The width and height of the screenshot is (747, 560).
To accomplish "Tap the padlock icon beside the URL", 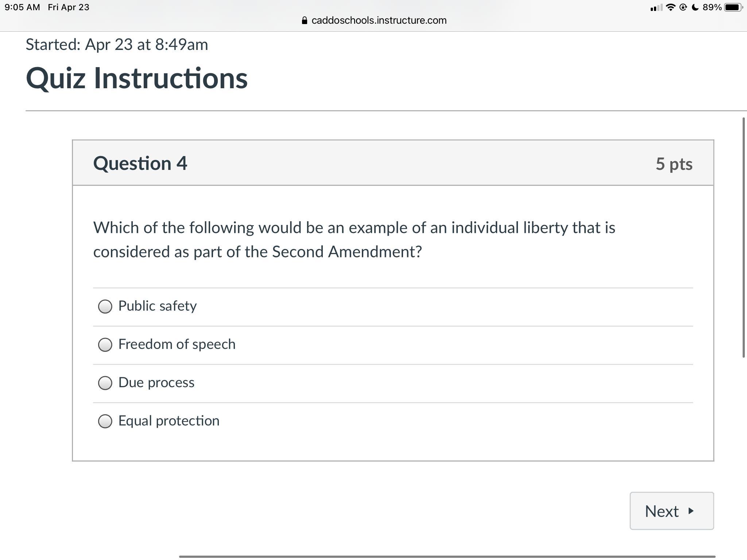I will pos(305,20).
